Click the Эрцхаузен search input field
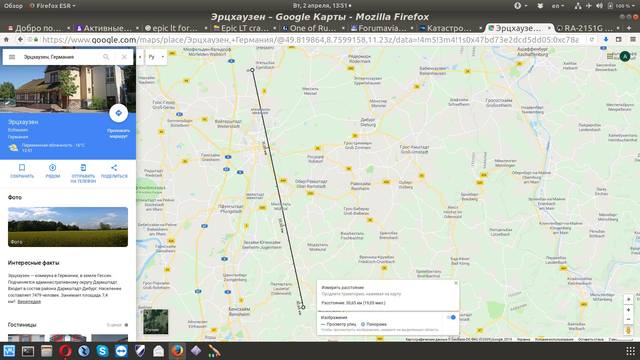 click(59, 57)
